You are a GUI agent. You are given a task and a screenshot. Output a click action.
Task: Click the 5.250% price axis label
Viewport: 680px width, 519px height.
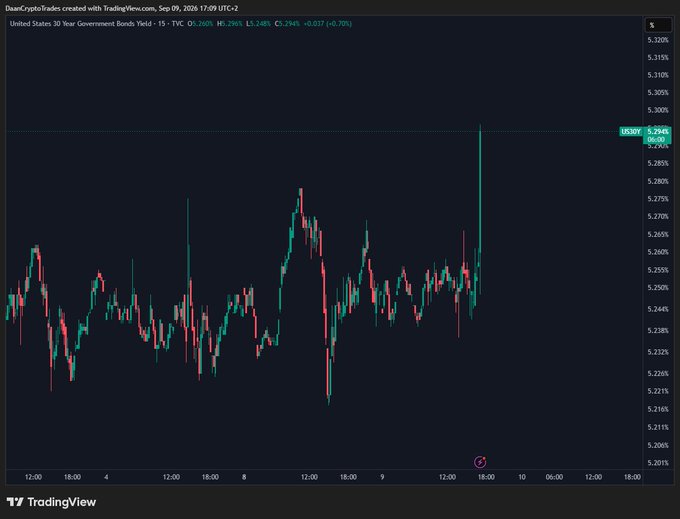point(658,288)
